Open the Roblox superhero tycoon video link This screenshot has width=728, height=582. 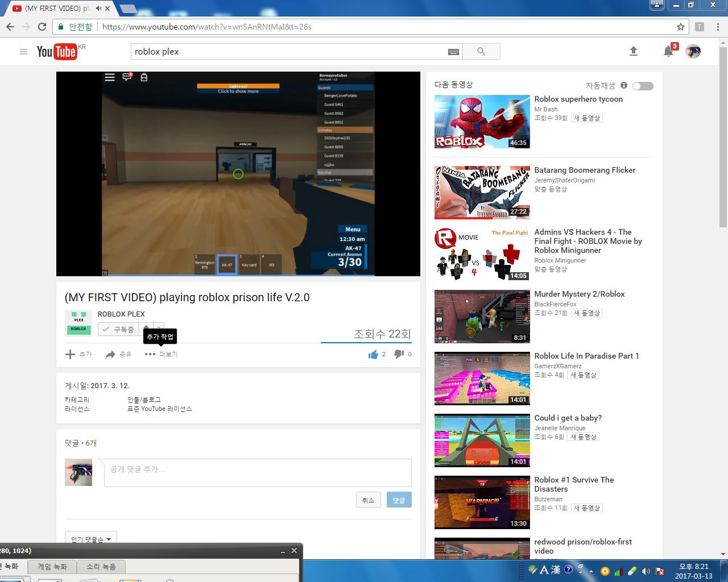coord(578,99)
